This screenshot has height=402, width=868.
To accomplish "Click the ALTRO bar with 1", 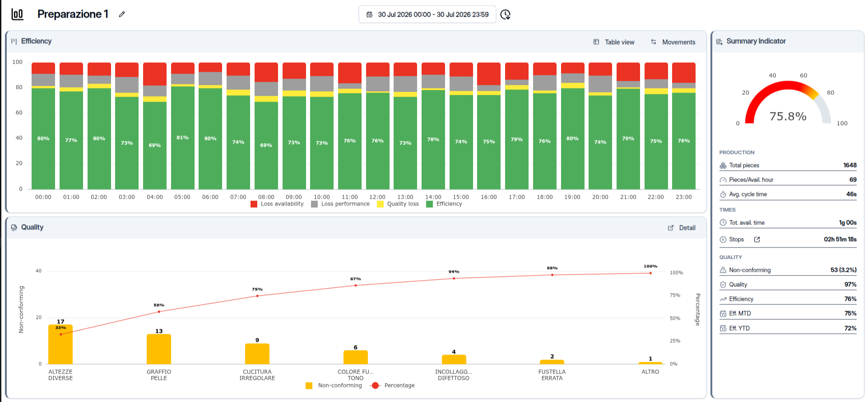I will [x=650, y=363].
